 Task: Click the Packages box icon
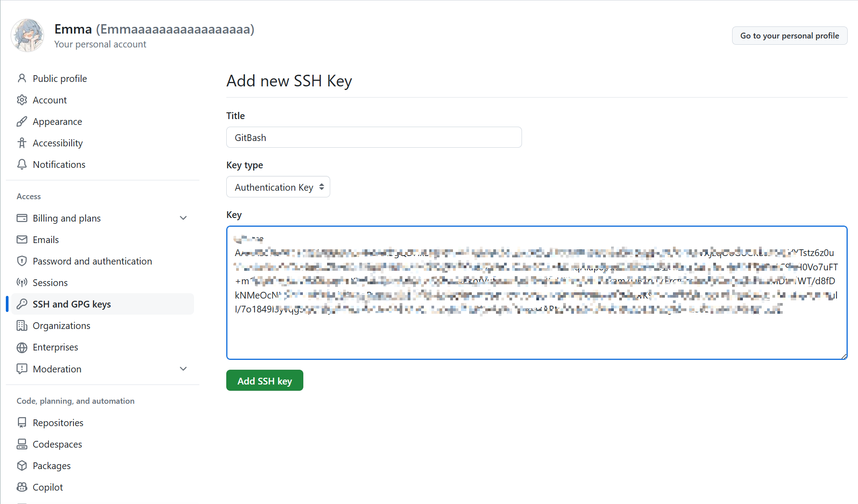(x=22, y=466)
